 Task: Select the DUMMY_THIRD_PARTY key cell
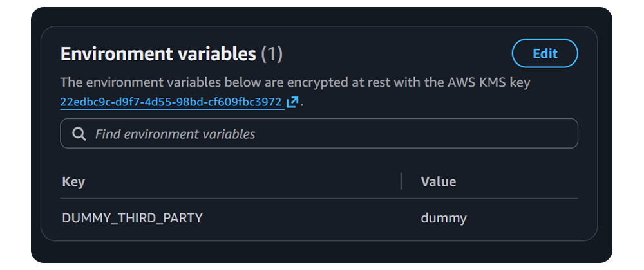pyautogui.click(x=132, y=218)
